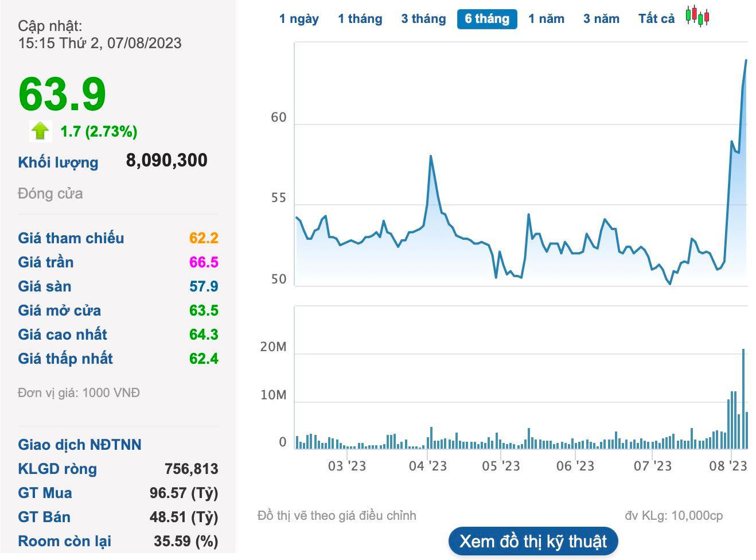
Task: Switch to the '3 tháng' range
Action: click(423, 19)
